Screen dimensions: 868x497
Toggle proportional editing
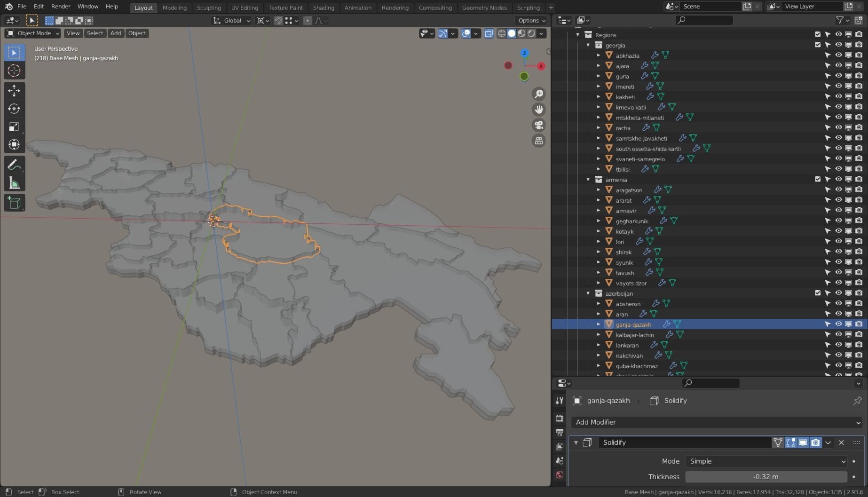308,21
